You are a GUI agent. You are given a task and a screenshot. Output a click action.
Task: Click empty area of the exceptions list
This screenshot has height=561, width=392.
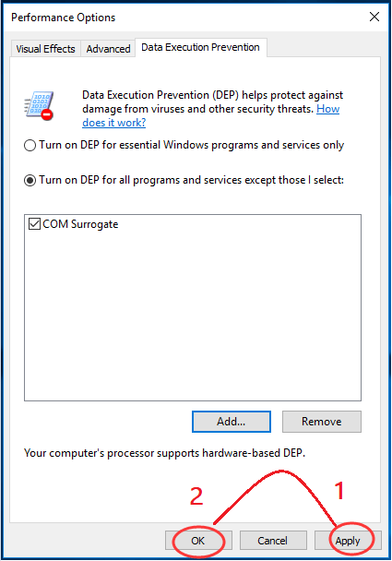click(193, 315)
